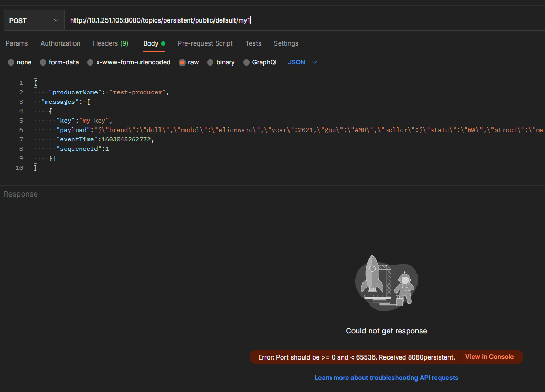Select the binary radio button

click(x=210, y=62)
